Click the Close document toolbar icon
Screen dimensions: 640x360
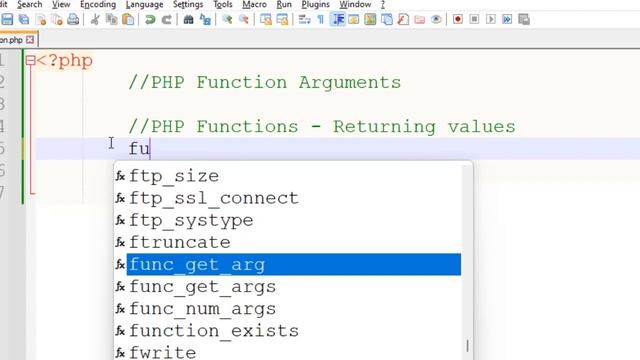pyautogui.click(x=41, y=19)
